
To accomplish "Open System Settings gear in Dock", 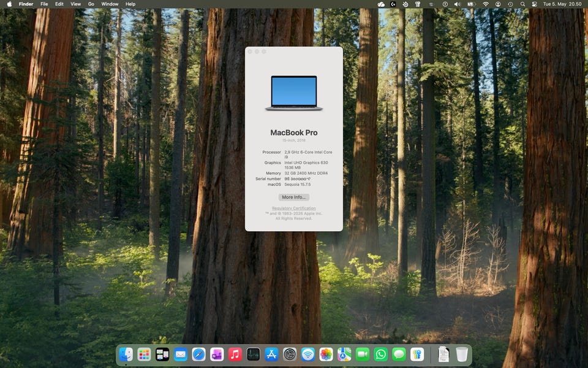I will (x=290, y=354).
